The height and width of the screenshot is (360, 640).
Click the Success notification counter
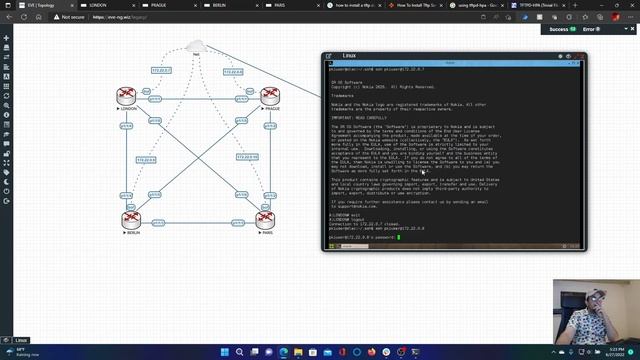coord(562,29)
